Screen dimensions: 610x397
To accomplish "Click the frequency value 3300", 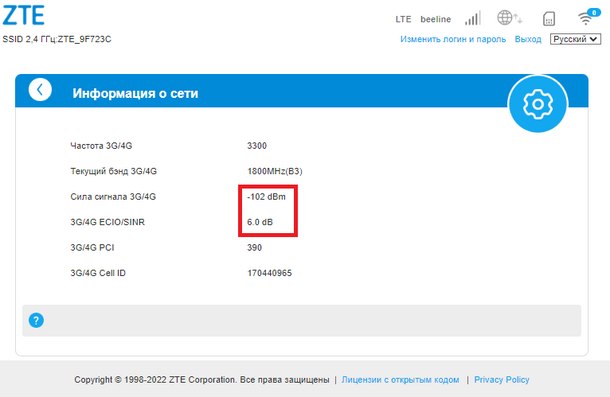I will [x=257, y=146].
